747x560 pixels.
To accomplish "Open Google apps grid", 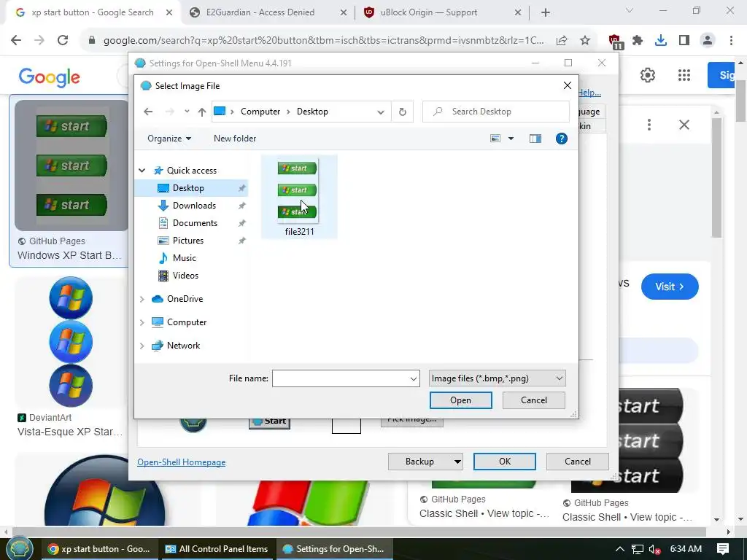I will pyautogui.click(x=684, y=75).
